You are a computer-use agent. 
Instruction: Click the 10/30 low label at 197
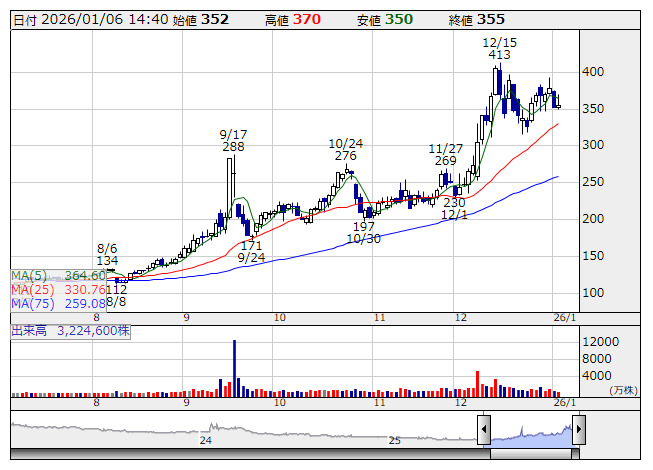tap(363, 233)
